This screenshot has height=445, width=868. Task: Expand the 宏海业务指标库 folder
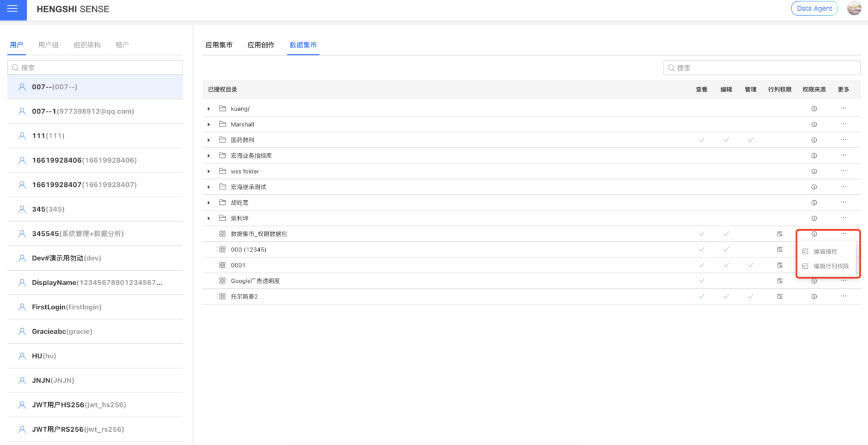(x=209, y=156)
